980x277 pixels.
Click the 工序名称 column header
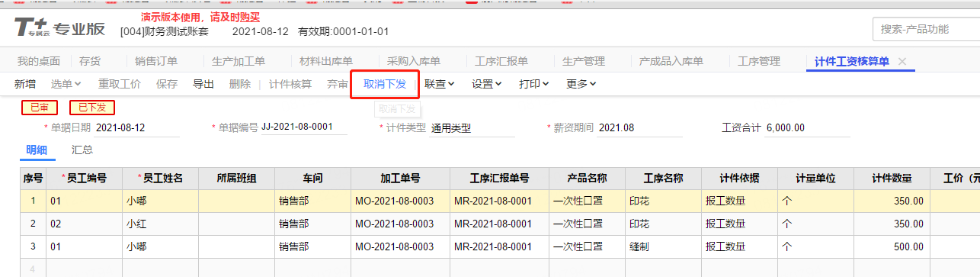663,179
